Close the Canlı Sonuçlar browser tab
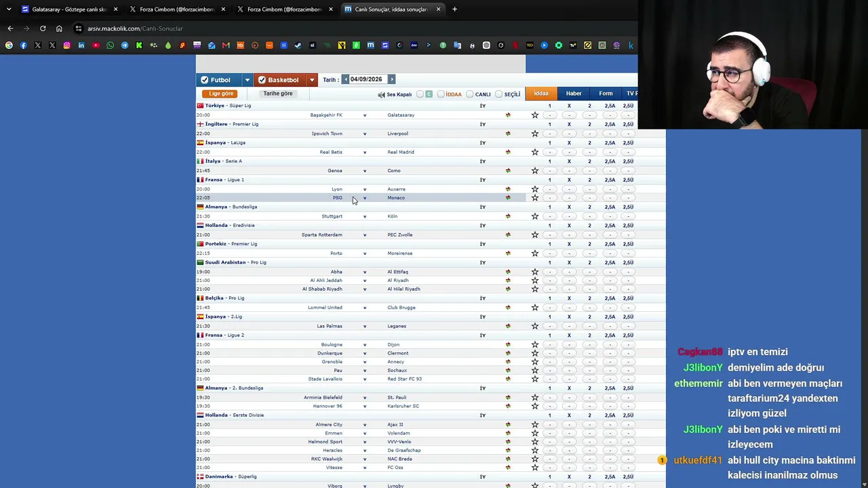 tap(439, 9)
